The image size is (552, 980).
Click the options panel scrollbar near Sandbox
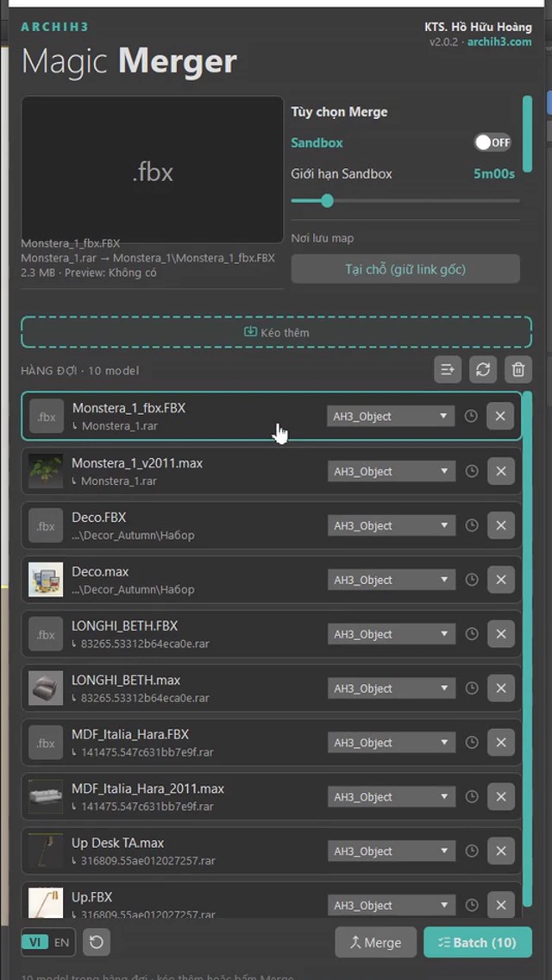(x=528, y=133)
